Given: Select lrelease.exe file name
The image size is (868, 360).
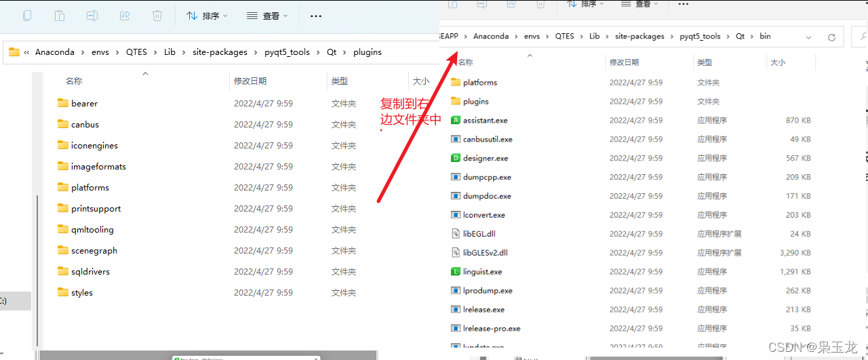Looking at the screenshot, I should (x=484, y=309).
